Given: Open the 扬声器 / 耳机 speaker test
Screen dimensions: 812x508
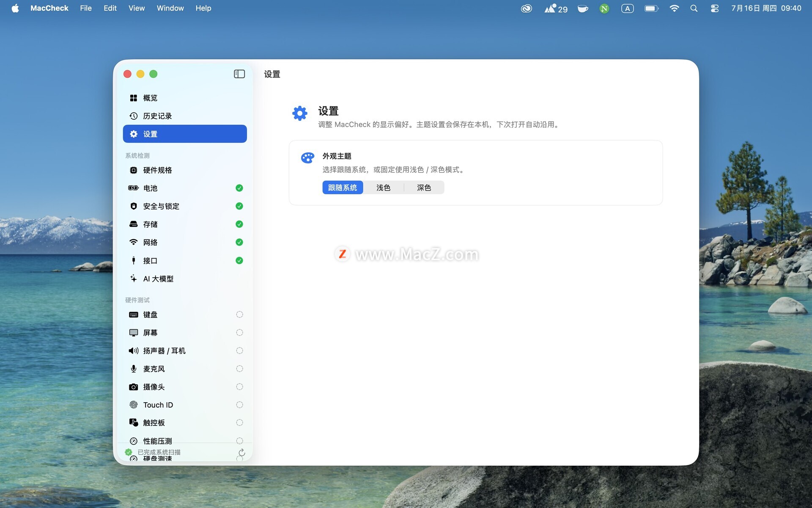Looking at the screenshot, I should click(185, 351).
